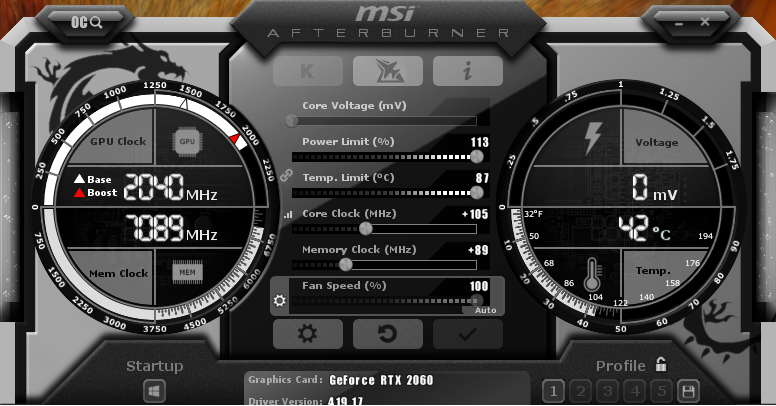Screen dimensions: 776x406
Task: Click the save profile floppy disk icon
Action: click(x=688, y=391)
